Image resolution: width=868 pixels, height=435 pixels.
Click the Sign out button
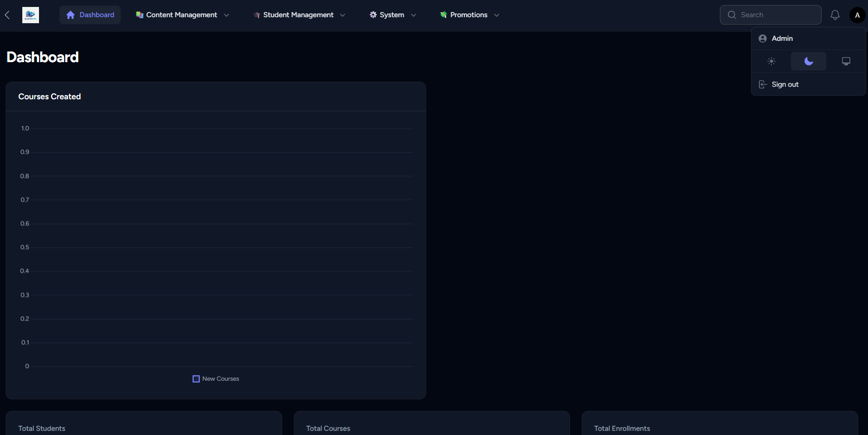coord(784,84)
